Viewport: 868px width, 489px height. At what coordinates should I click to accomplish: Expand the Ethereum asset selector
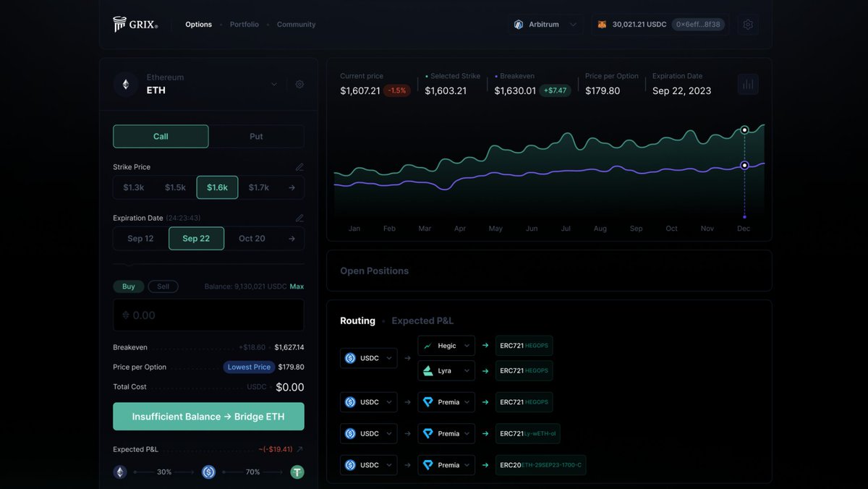click(273, 83)
